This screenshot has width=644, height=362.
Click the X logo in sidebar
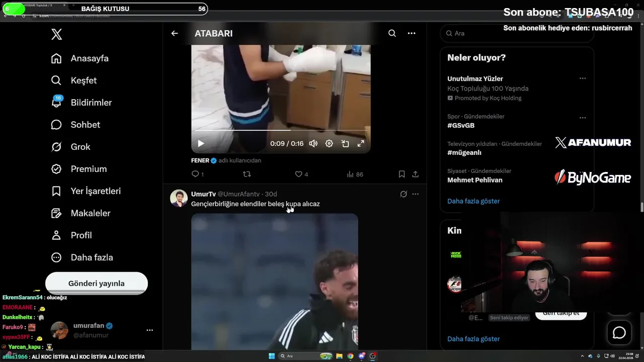[57, 34]
